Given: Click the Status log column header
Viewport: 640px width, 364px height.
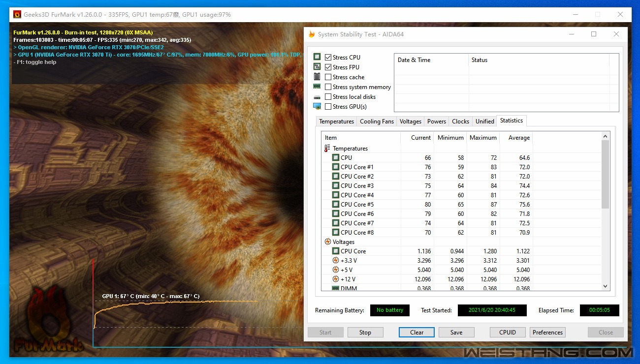Looking at the screenshot, I should pos(539,60).
